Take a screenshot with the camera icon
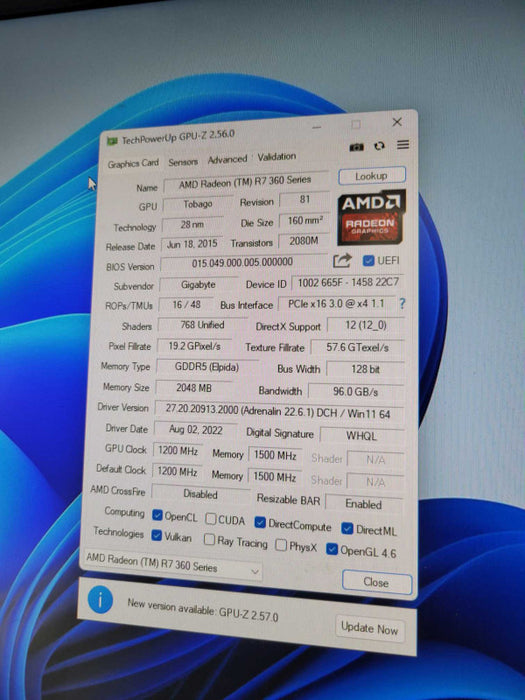The width and height of the screenshot is (525, 700). coord(356,147)
